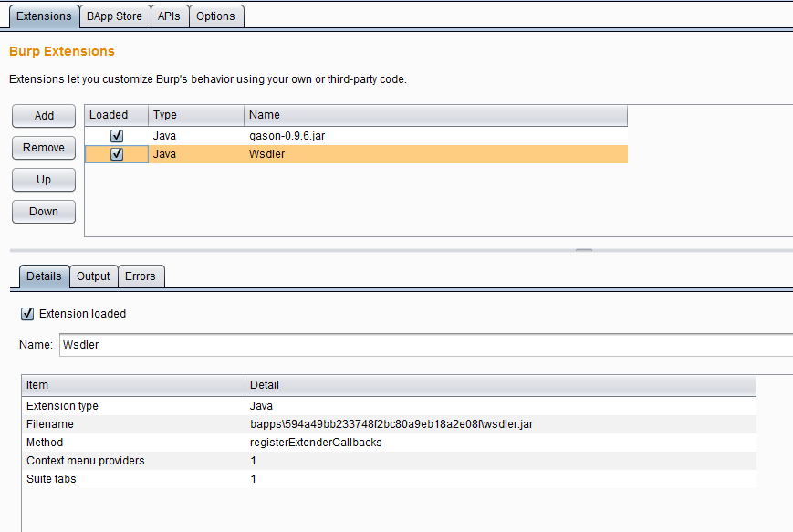Select the Details tab
Image resolution: width=793 pixels, height=532 pixels.
44,276
